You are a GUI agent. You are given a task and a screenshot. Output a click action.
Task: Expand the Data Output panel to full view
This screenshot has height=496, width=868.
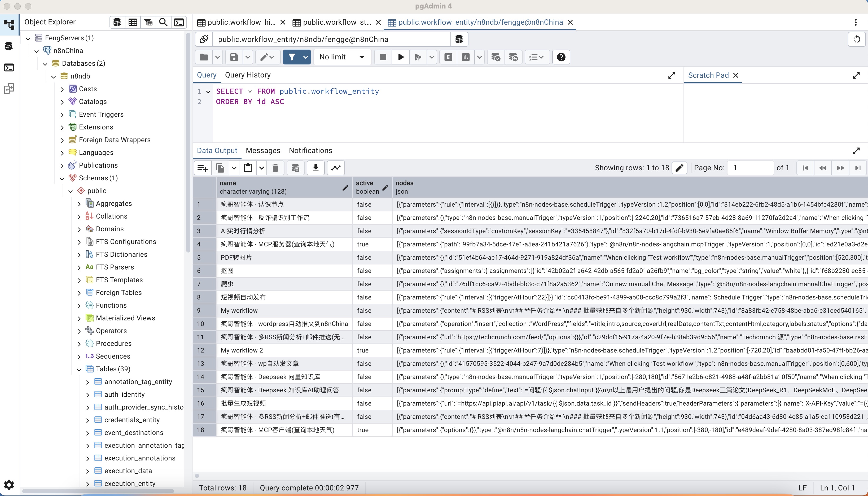pyautogui.click(x=856, y=151)
